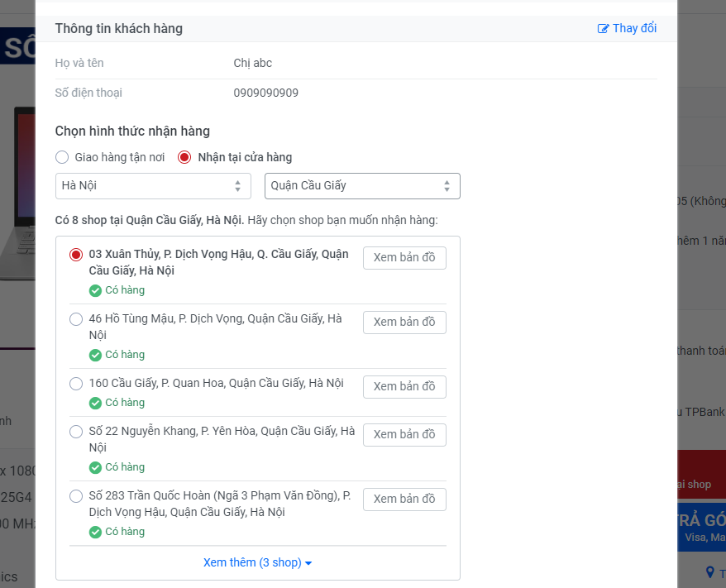Screen dimensions: 726x588
Task: Select shop at Số 22 Nguyễn Khang
Action: (x=76, y=432)
